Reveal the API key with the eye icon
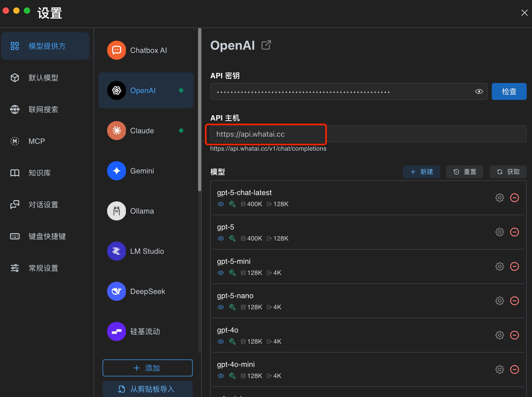Image resolution: width=532 pixels, height=397 pixels. [479, 91]
